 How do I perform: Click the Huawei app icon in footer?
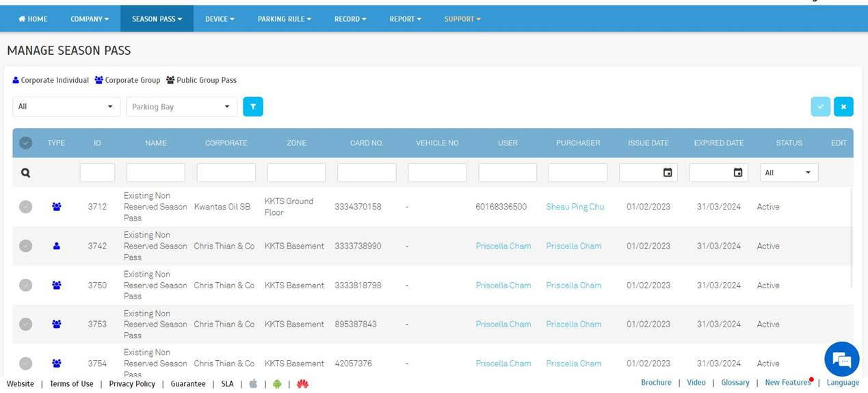(302, 384)
